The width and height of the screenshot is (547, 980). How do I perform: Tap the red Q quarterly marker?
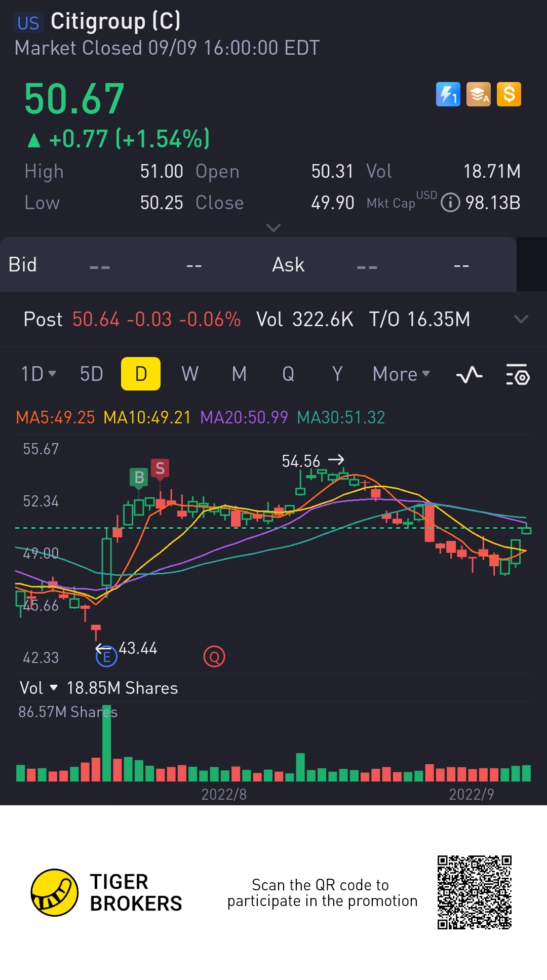(x=214, y=657)
